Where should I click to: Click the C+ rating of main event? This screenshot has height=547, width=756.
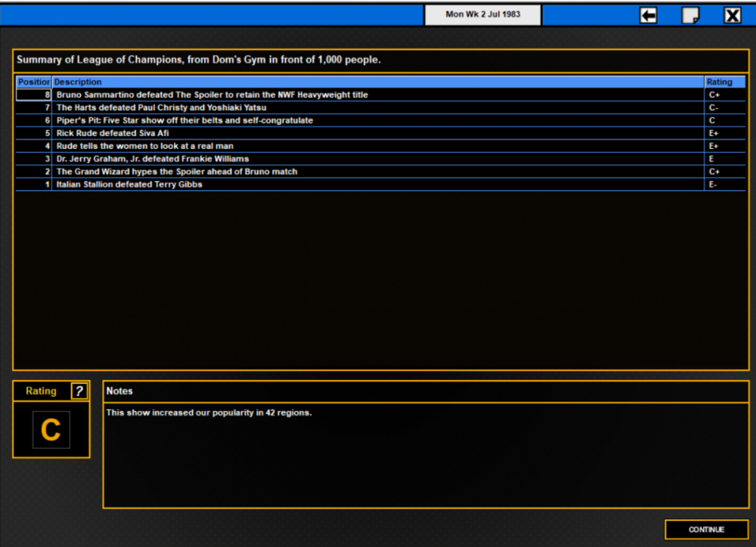pos(714,95)
